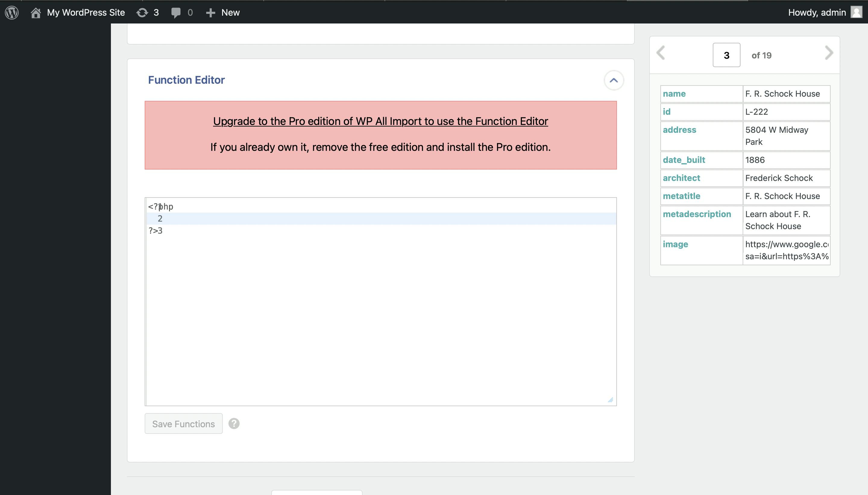Open the updates icon showing 3
The image size is (868, 495).
point(142,13)
